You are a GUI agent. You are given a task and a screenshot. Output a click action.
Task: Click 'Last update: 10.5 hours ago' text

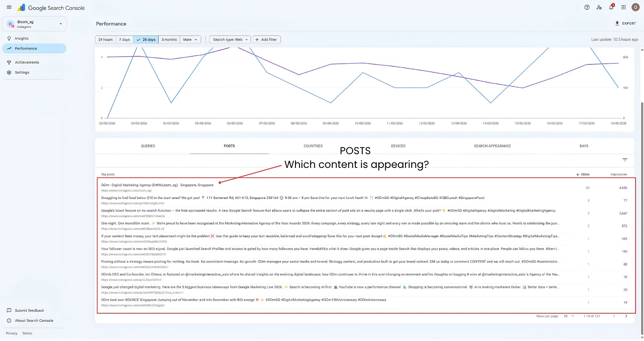click(x=615, y=39)
